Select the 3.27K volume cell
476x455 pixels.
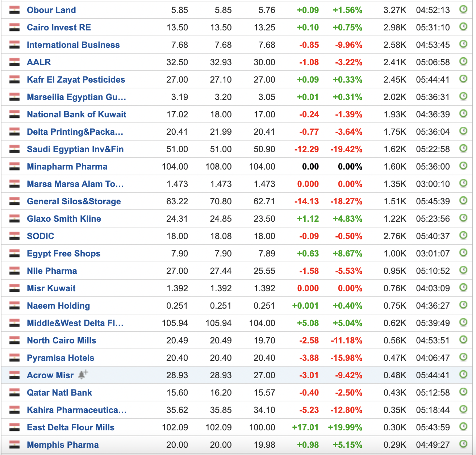pyautogui.click(x=395, y=10)
